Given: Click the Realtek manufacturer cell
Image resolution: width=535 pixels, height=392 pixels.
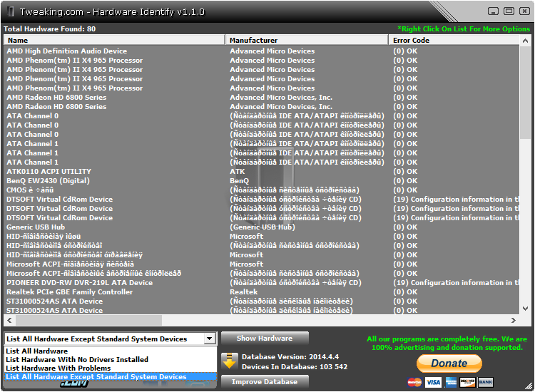Looking at the screenshot, I should tap(244, 292).
